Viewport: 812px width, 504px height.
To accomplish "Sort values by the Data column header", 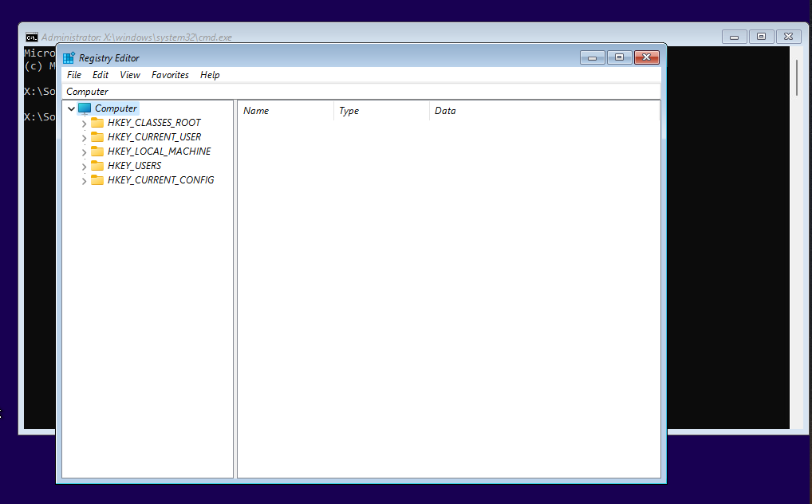I will coord(544,111).
